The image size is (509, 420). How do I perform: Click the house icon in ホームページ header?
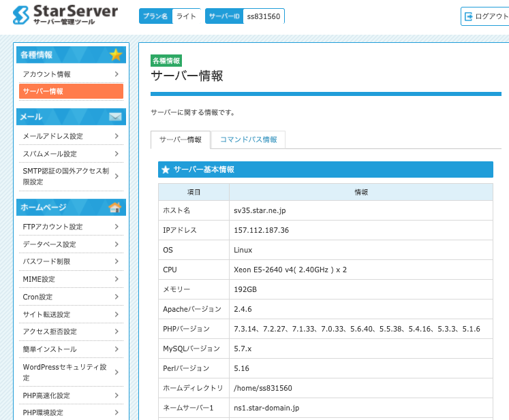click(115, 207)
